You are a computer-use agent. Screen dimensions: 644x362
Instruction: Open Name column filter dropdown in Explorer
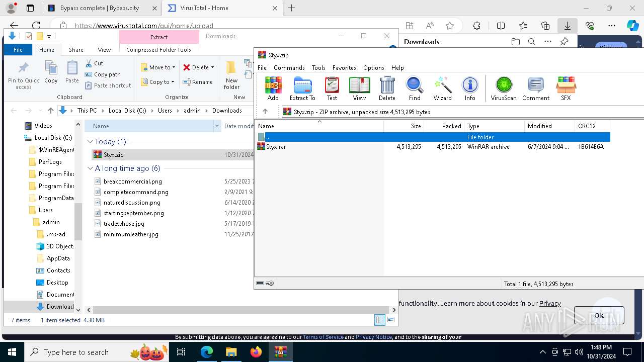pyautogui.click(x=217, y=126)
